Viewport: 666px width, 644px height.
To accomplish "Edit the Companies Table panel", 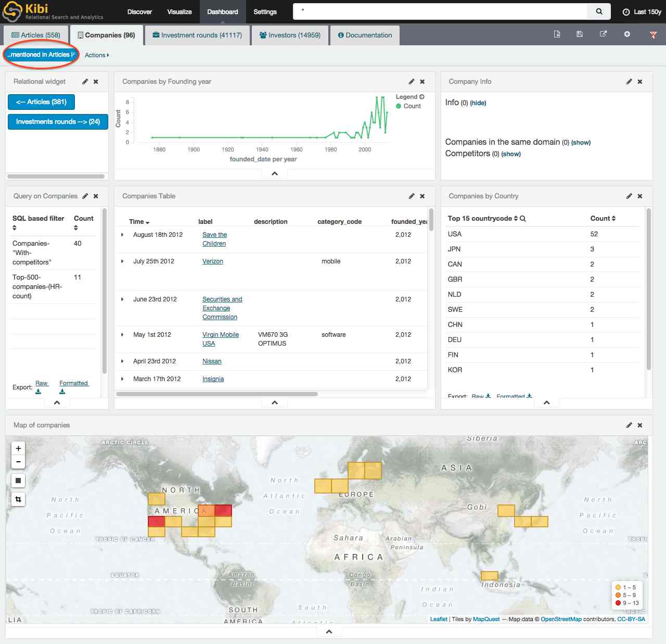I will (x=412, y=196).
